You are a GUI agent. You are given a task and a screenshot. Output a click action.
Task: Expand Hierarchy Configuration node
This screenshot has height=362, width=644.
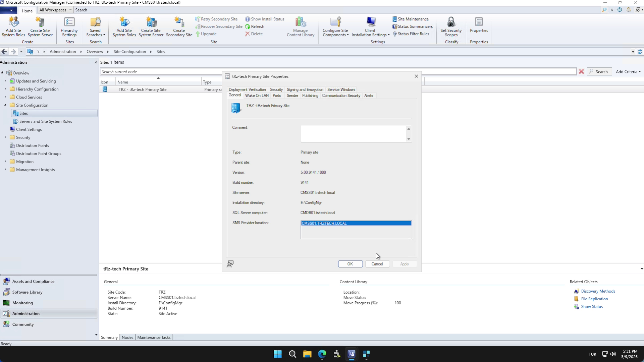click(x=5, y=89)
